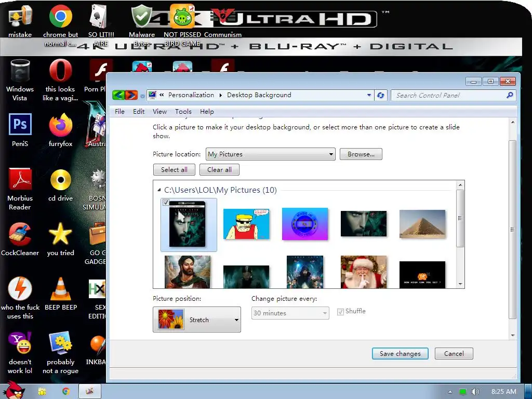Open the Picture position Stretch dropdown
Viewport: 532px width, 399px height.
197,320
